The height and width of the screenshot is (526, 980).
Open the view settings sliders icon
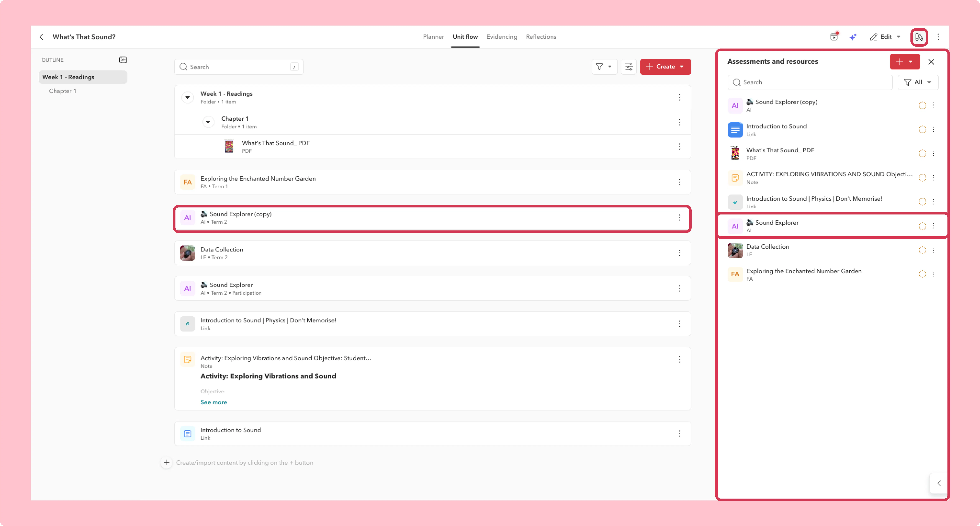tap(629, 67)
